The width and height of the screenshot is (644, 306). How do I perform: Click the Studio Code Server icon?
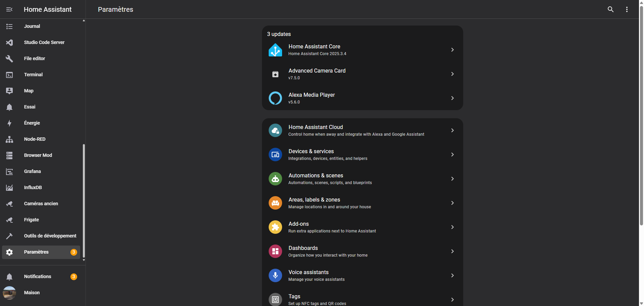(9, 42)
